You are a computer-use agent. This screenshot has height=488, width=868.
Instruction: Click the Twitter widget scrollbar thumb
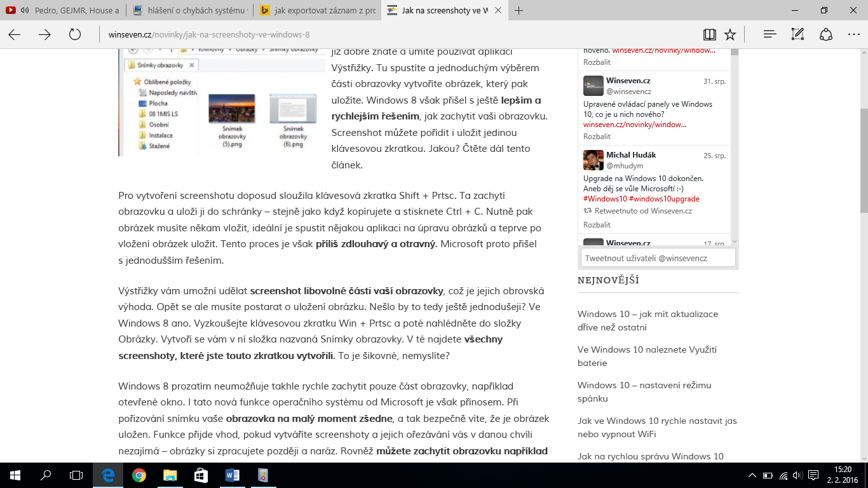point(735,52)
